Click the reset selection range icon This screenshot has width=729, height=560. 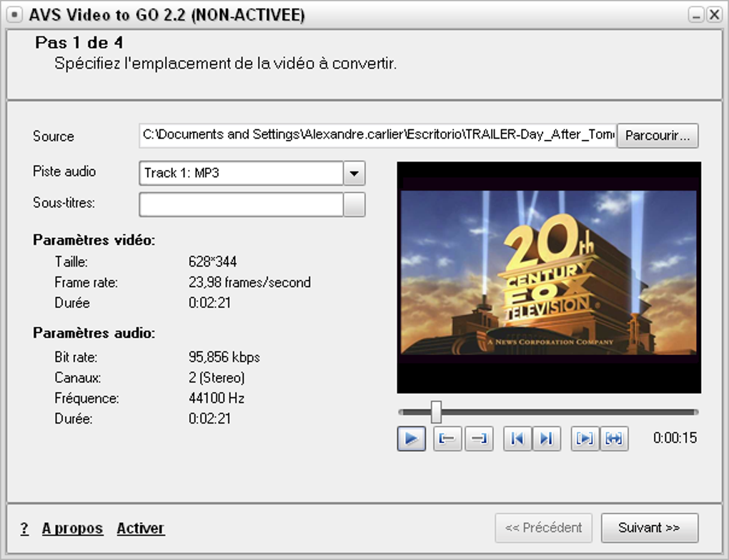click(614, 439)
